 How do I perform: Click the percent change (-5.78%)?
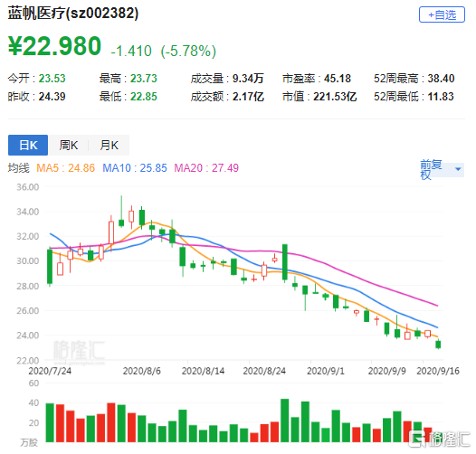pyautogui.click(x=188, y=51)
